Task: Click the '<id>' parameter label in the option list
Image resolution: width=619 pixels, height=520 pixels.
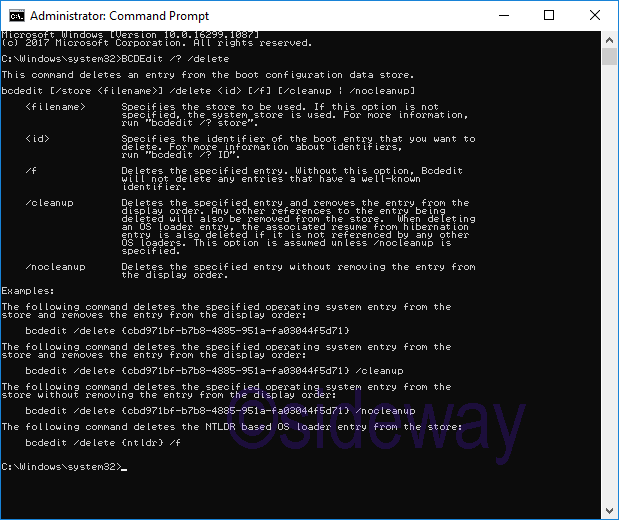Action: click(38, 139)
